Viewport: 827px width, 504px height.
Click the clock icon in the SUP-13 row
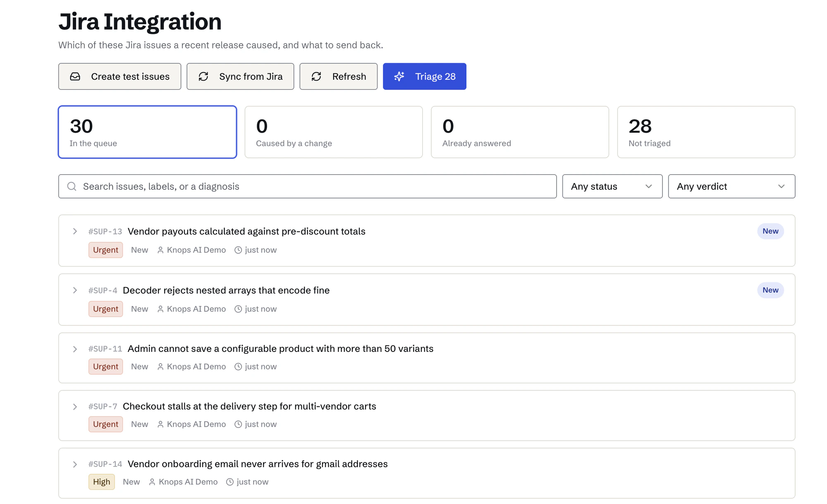tap(238, 250)
